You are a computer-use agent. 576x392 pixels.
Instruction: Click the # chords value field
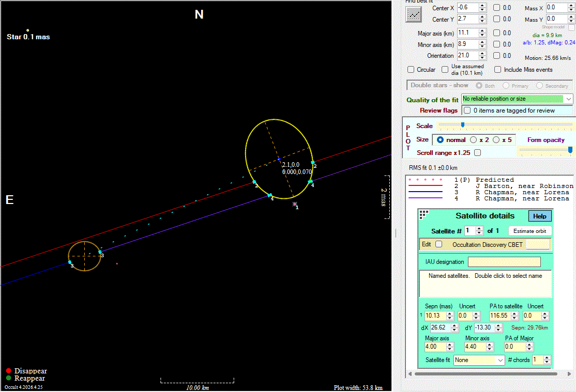click(x=538, y=360)
